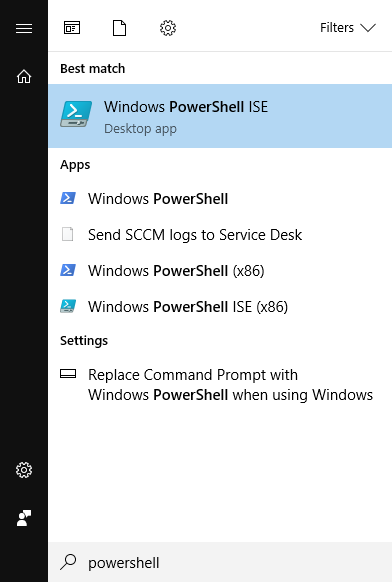The width and height of the screenshot is (392, 582).
Task: Open the Feedback person icon
Action: click(24, 518)
